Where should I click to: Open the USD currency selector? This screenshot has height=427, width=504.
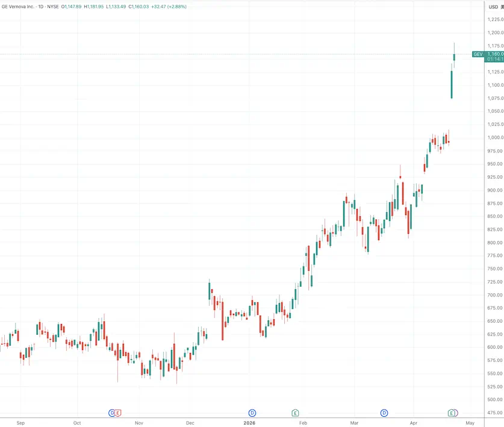494,7
